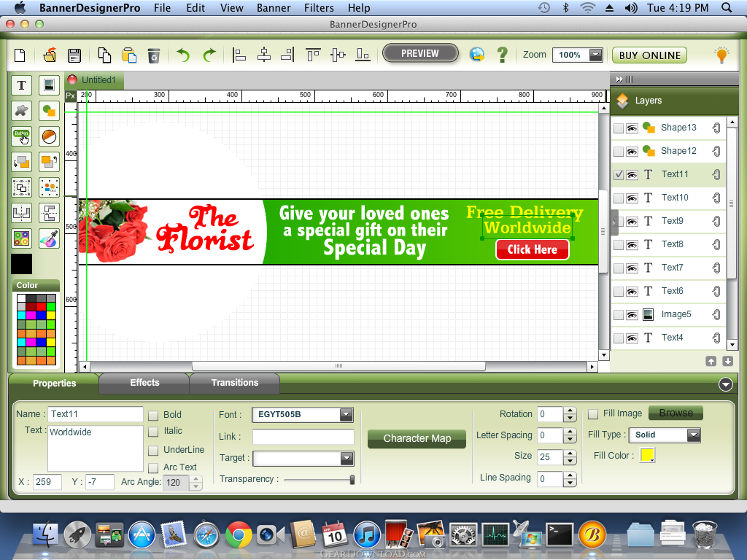Open the Target dropdown
Viewport: 747px width, 560px height.
coord(347,459)
